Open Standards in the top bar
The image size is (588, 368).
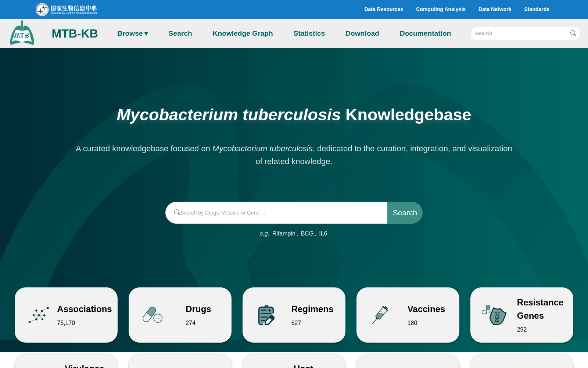click(x=537, y=9)
